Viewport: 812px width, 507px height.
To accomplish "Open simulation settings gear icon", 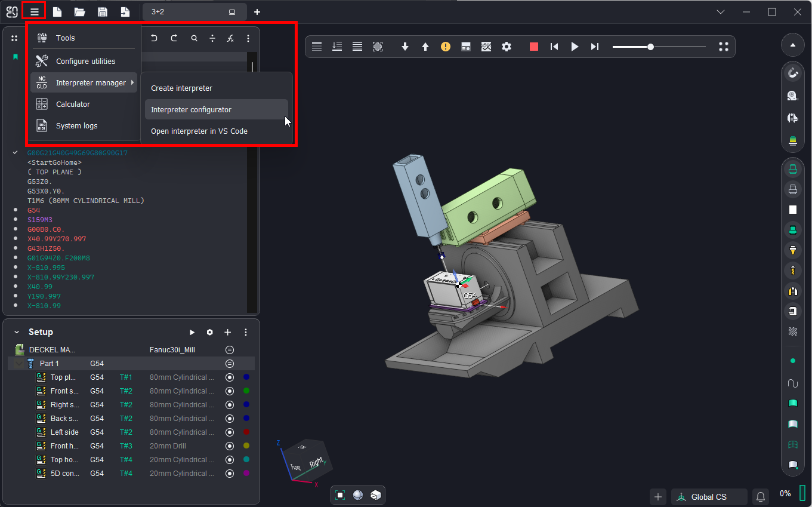I will [507, 47].
